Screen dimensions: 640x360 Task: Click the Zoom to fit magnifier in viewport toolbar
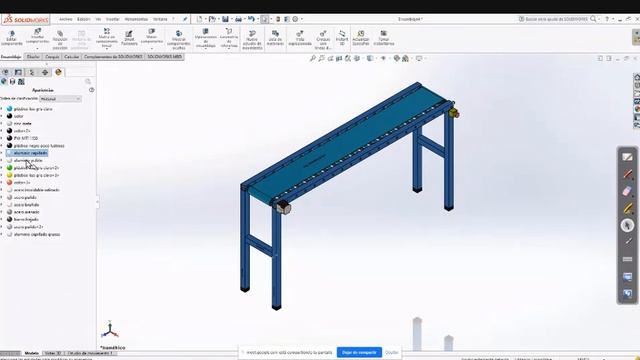coord(313,59)
